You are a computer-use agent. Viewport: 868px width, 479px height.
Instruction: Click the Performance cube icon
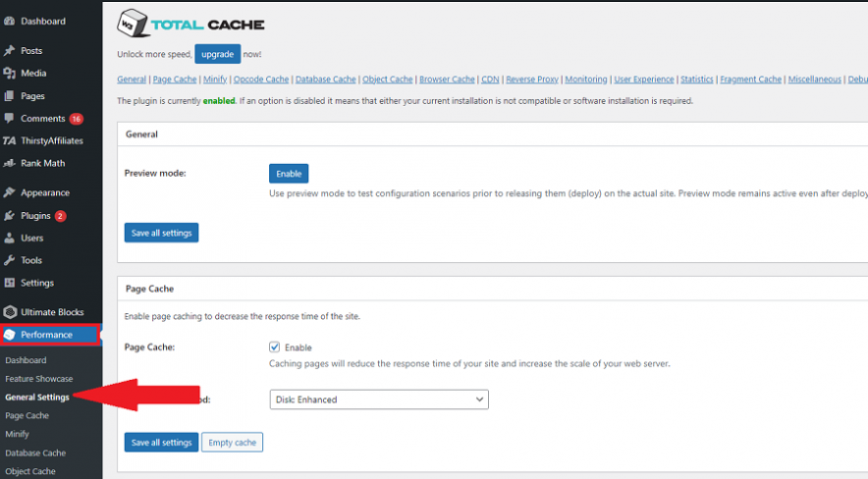(x=10, y=335)
